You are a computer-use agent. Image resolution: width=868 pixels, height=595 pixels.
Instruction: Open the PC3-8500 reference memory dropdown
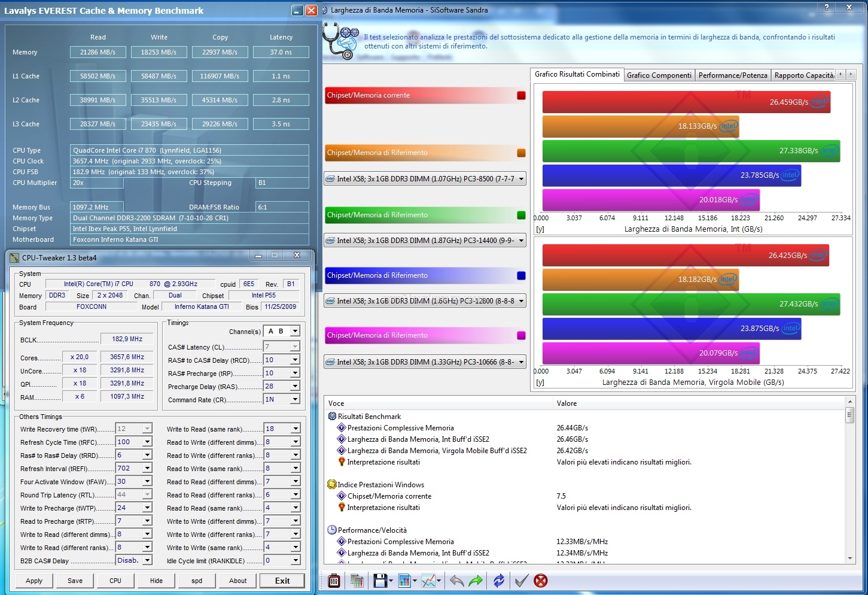(x=521, y=178)
